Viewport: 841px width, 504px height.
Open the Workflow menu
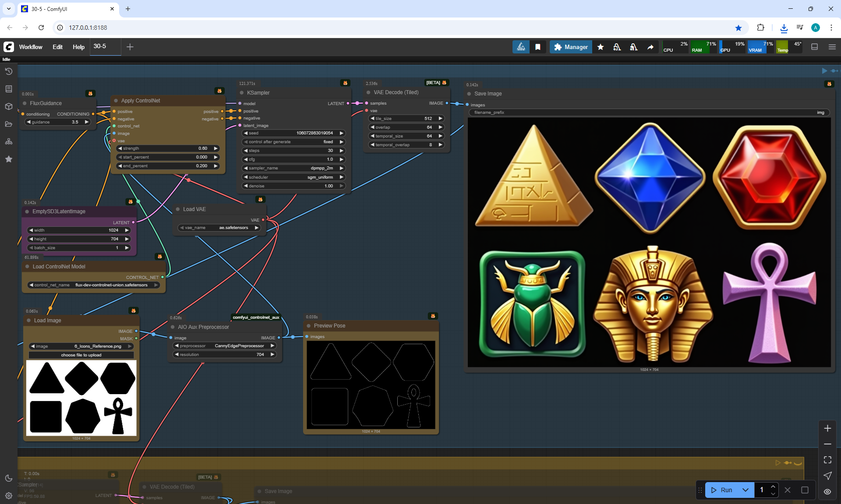point(31,47)
